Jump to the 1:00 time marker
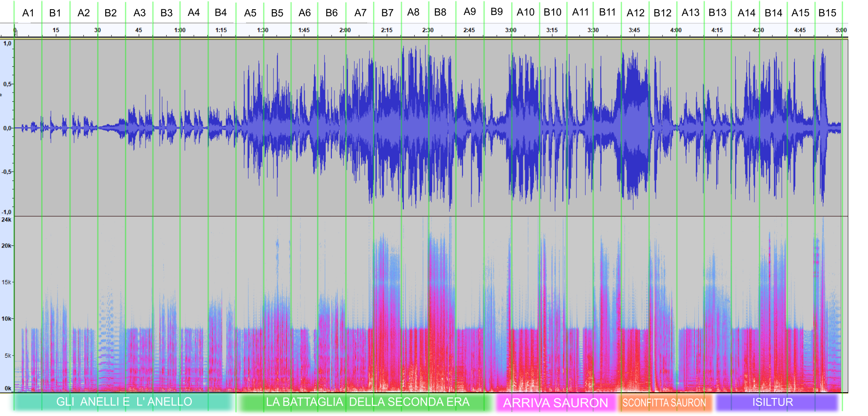Viewport: 868px width, 416px height. tap(180, 30)
